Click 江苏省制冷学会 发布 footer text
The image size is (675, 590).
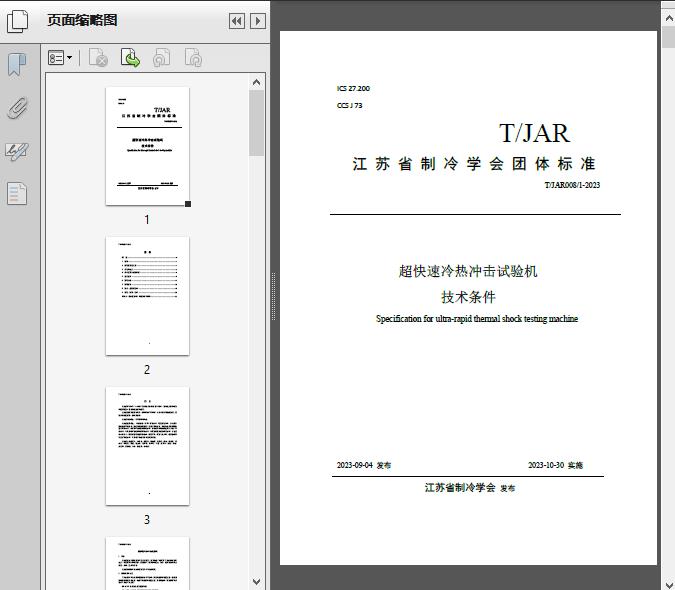coord(470,488)
